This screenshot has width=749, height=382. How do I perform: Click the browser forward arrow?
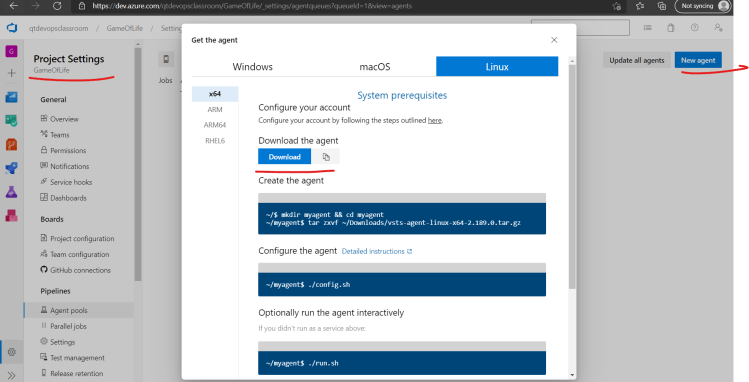35,6
